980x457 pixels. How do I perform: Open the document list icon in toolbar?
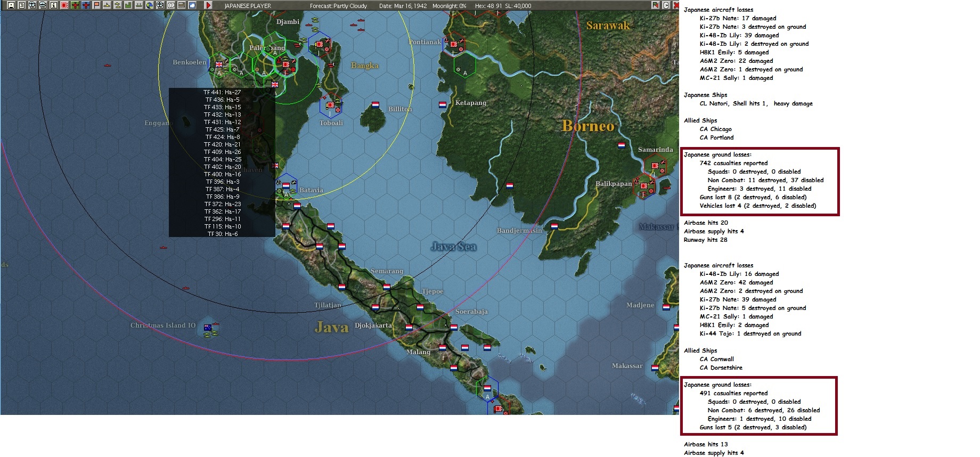22,5
